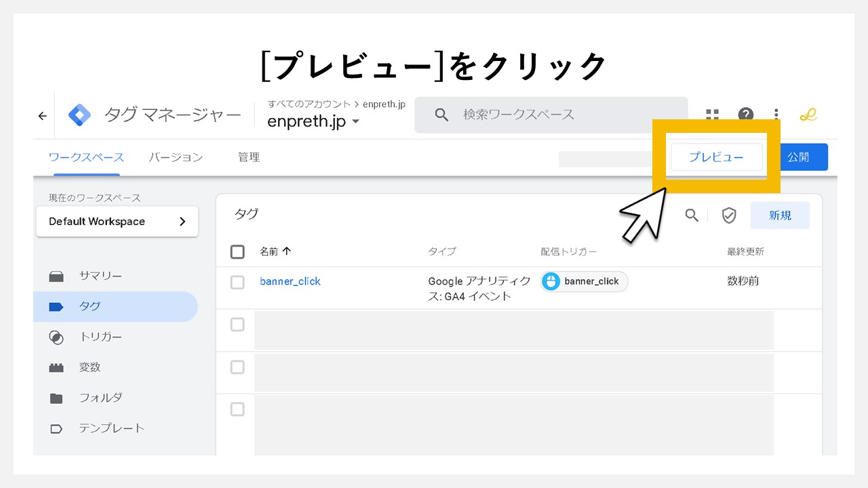This screenshot has width=868, height=488.
Task: Open the banner_click tag link
Action: [x=290, y=281]
